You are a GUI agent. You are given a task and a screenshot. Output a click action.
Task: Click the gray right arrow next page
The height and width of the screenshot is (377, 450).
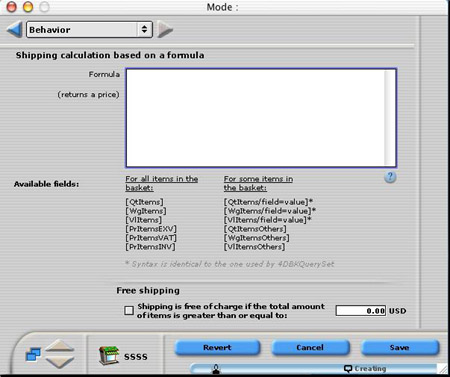[165, 30]
